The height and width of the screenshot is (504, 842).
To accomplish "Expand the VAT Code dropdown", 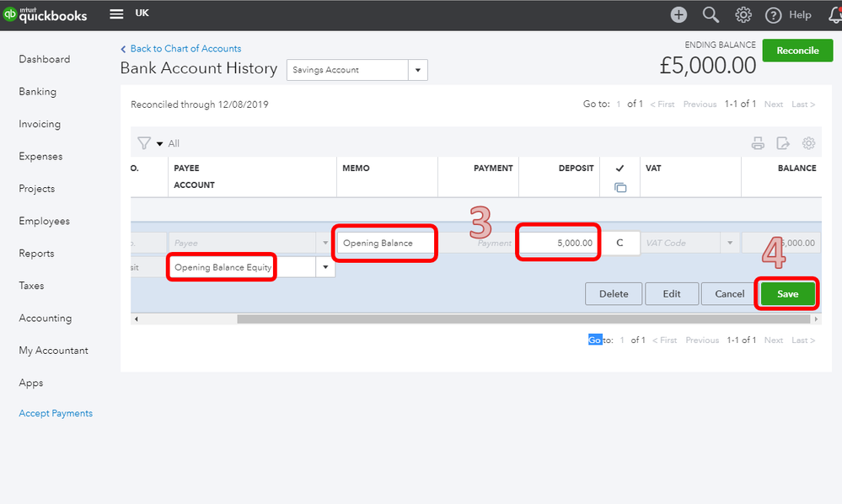I will click(x=730, y=243).
